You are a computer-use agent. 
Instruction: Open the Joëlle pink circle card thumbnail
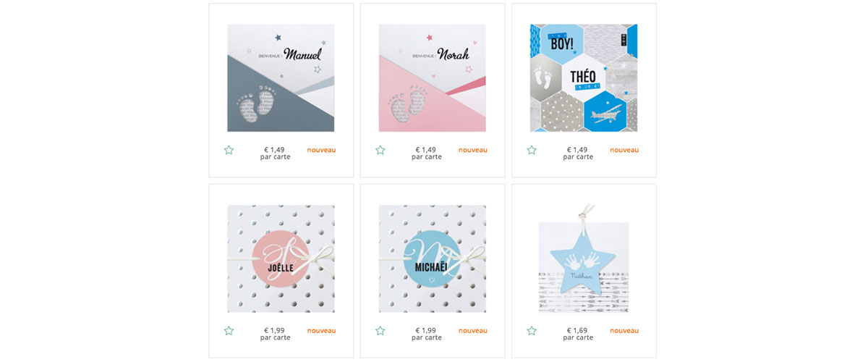tap(281, 259)
